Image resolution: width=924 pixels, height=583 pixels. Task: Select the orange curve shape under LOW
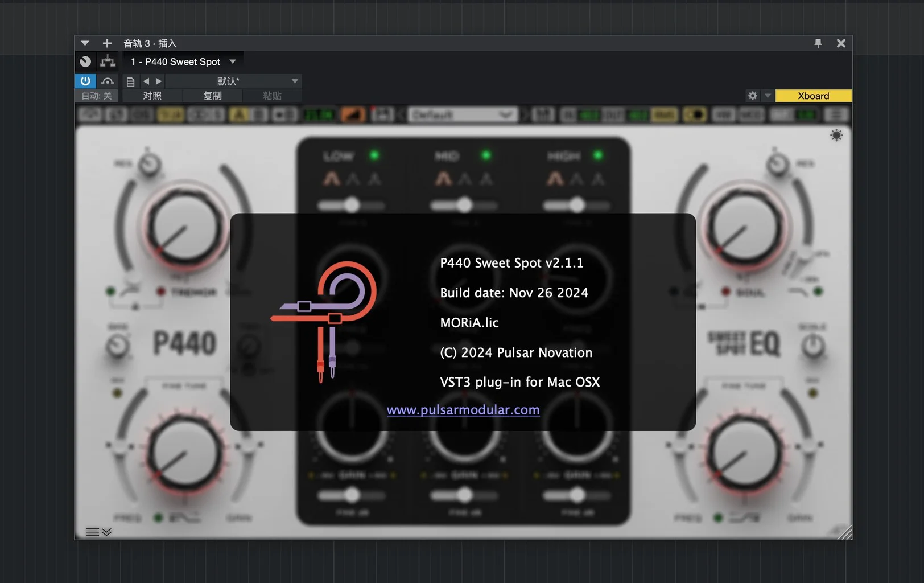click(331, 179)
